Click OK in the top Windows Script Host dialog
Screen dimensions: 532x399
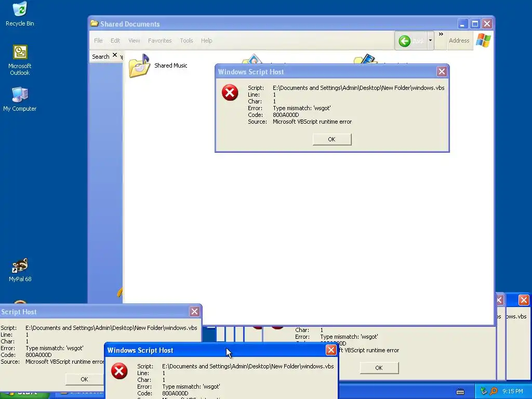point(332,139)
